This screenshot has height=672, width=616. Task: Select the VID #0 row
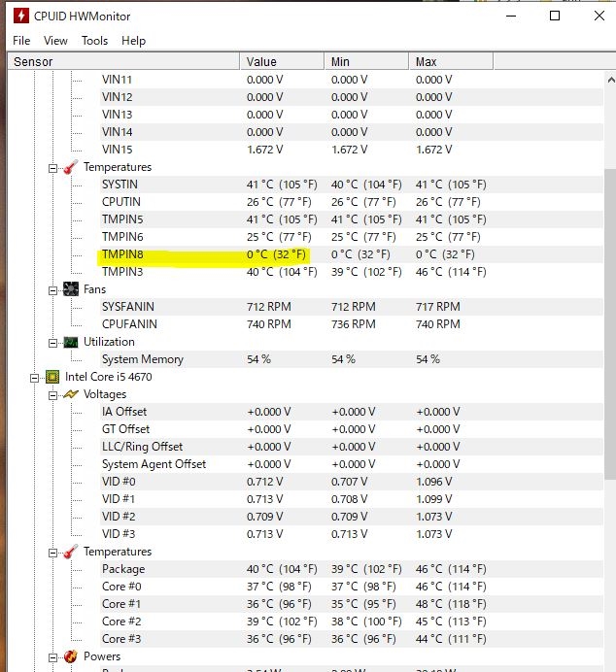click(352, 482)
